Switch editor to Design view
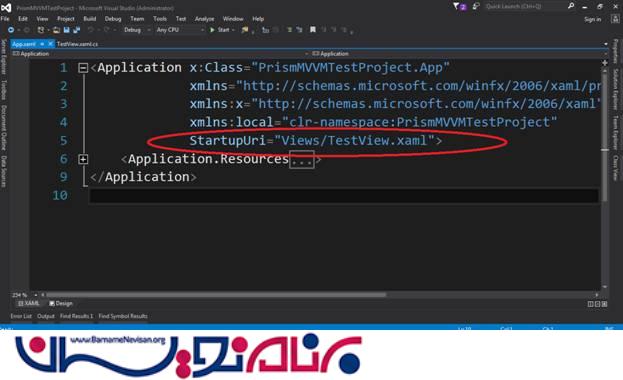 click(61, 303)
